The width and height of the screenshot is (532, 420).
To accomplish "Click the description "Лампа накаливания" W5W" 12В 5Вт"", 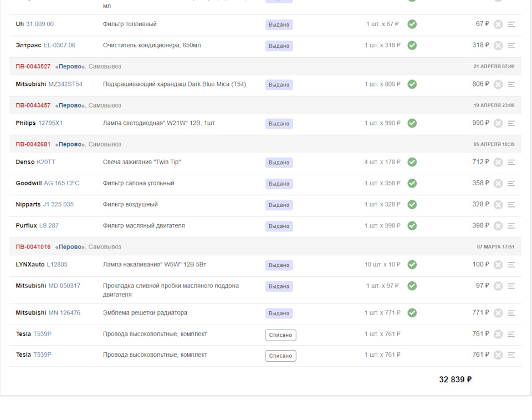I will click(x=155, y=264).
